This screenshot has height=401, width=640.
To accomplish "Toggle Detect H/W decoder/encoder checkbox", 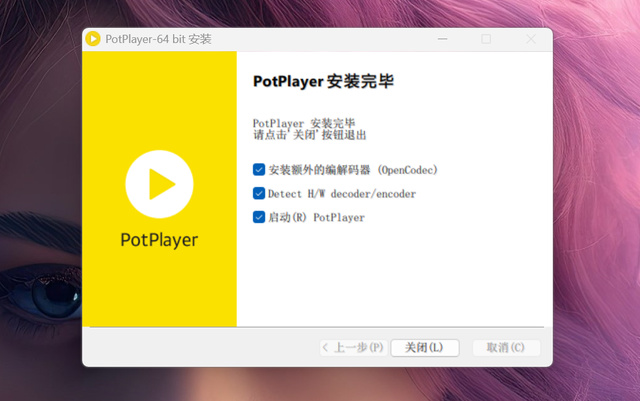I will coord(259,193).
